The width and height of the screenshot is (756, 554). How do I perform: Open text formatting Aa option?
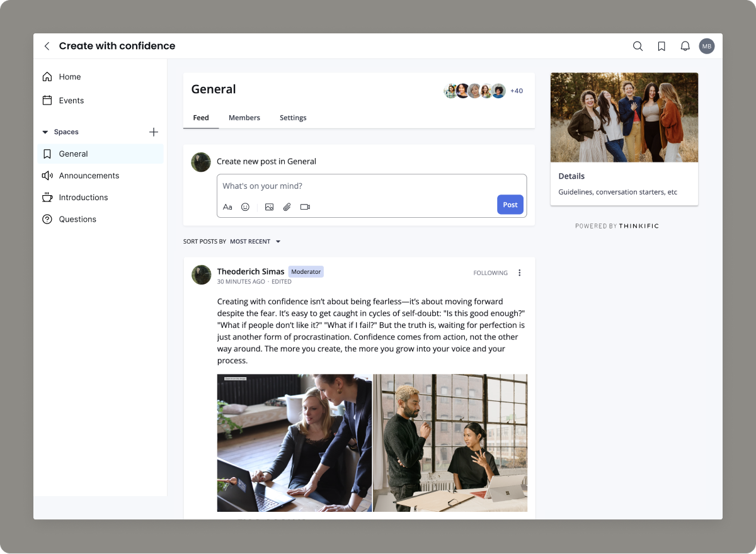click(x=227, y=207)
